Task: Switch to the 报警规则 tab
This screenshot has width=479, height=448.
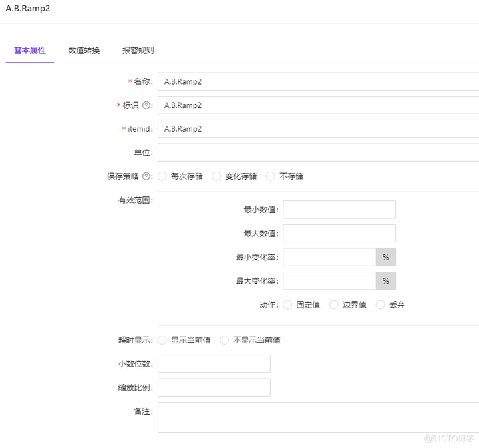Action: 138,51
